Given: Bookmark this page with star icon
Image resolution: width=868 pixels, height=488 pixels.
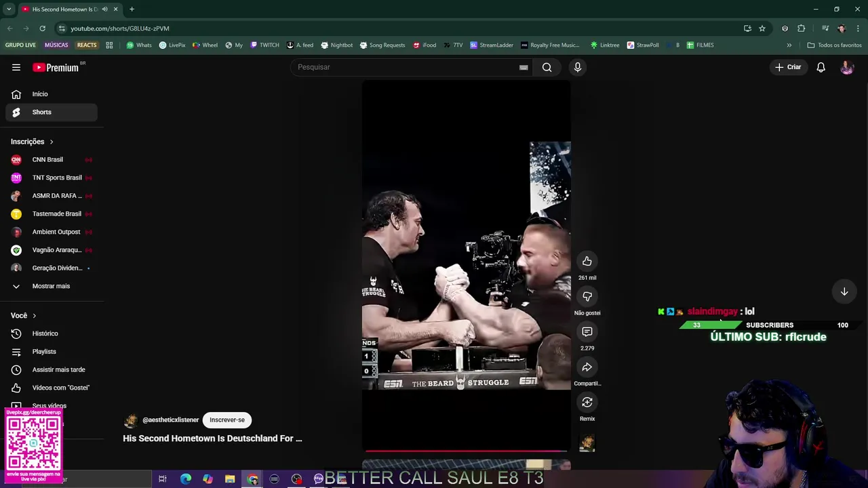Looking at the screenshot, I should [x=762, y=28].
